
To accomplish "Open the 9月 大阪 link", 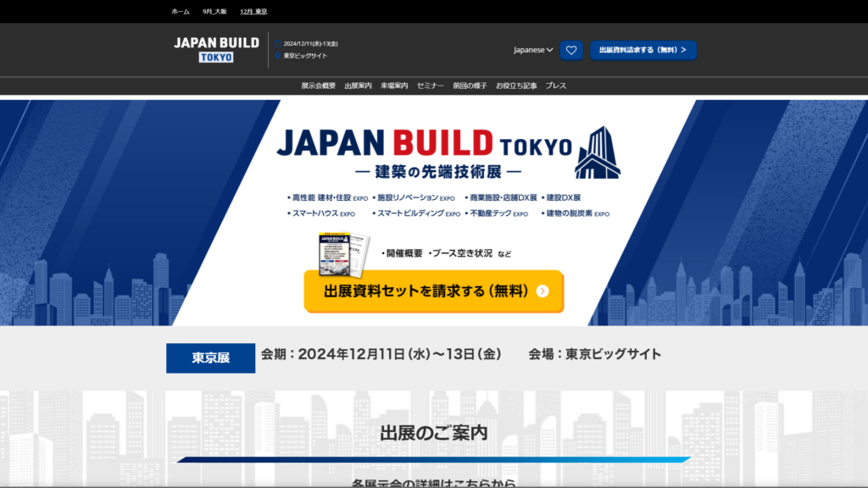I will coord(214,12).
